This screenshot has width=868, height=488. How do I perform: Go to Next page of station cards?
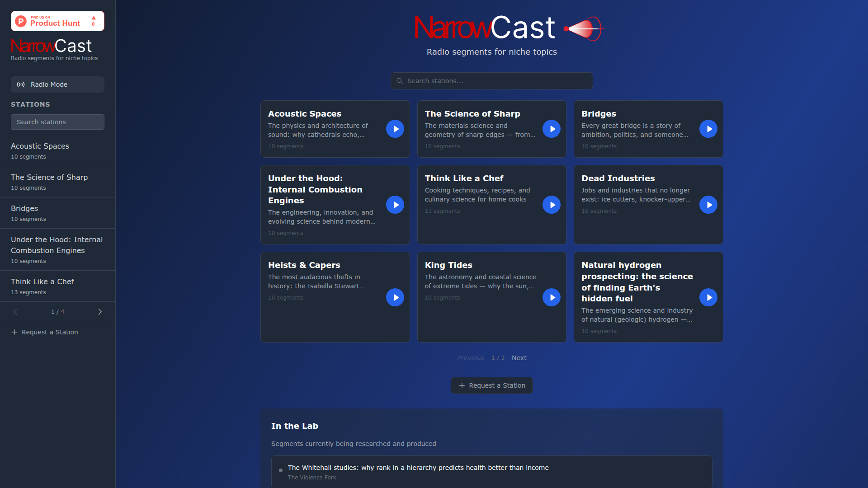[519, 358]
